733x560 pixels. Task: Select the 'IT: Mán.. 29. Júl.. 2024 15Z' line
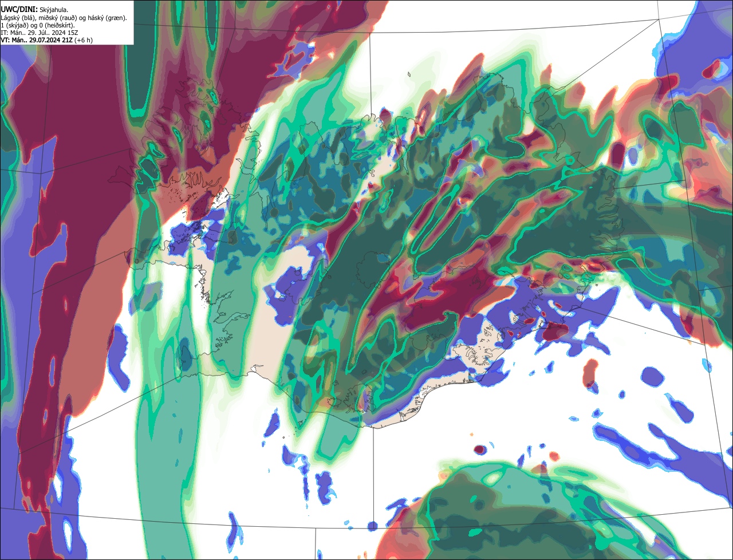pos(40,33)
